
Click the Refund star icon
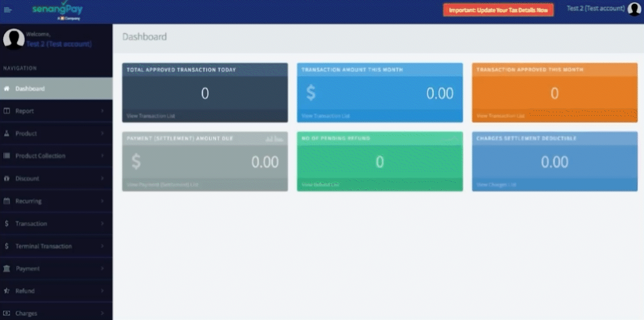7,291
